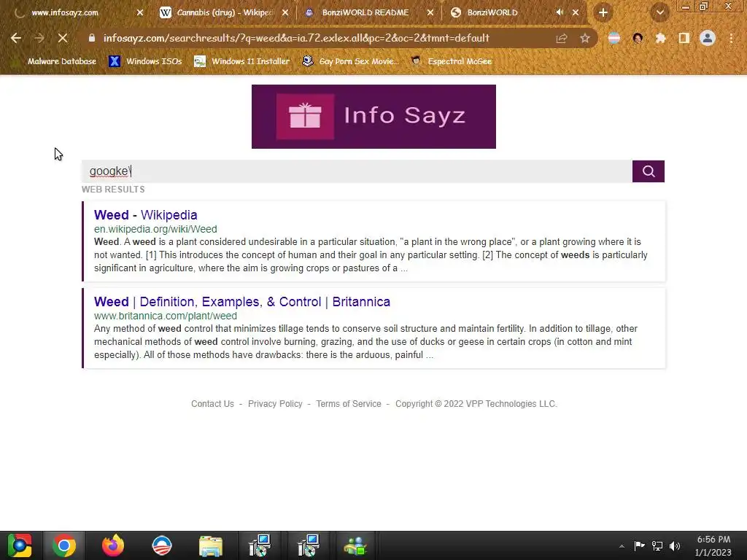The width and height of the screenshot is (747, 560).
Task: Click the lock icon in address bar
Action: [x=92, y=38]
